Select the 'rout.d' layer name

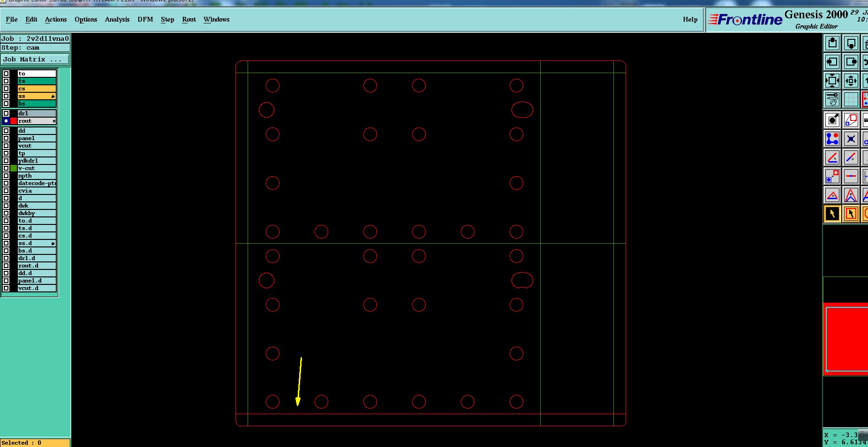click(x=37, y=266)
